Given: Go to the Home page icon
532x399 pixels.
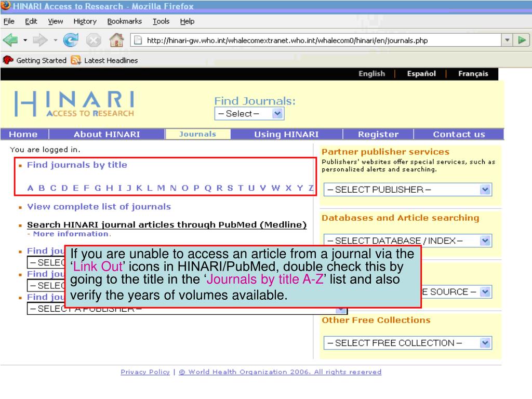Looking at the screenshot, I should (116, 41).
